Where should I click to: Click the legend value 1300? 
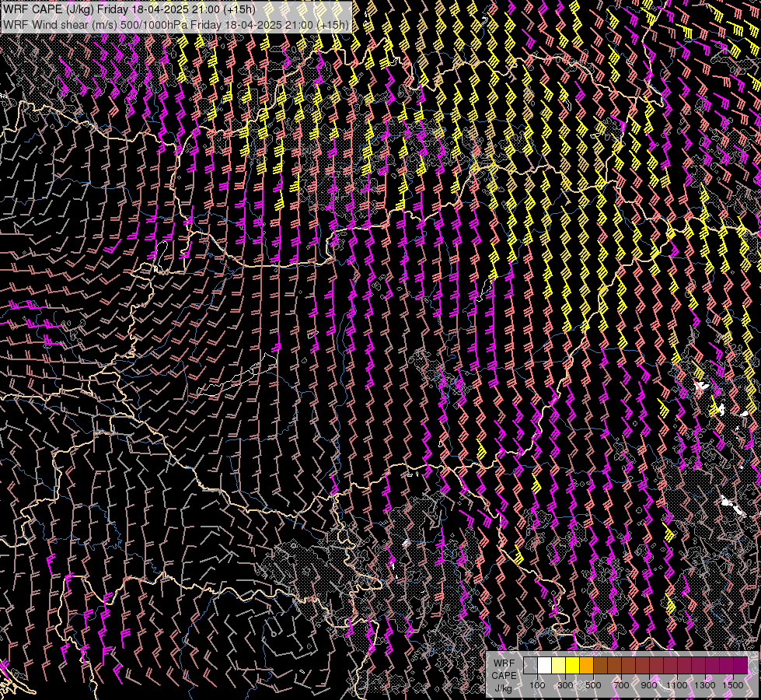pos(705,685)
